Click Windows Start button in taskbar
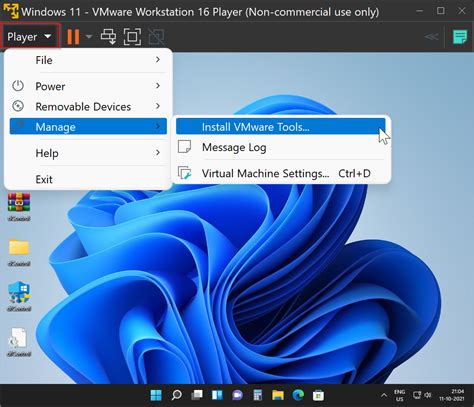 pos(156,395)
